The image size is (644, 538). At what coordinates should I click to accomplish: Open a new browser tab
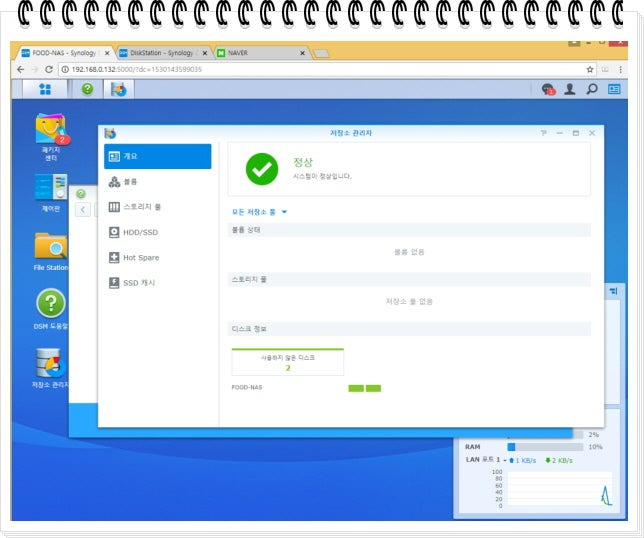pyautogui.click(x=321, y=53)
